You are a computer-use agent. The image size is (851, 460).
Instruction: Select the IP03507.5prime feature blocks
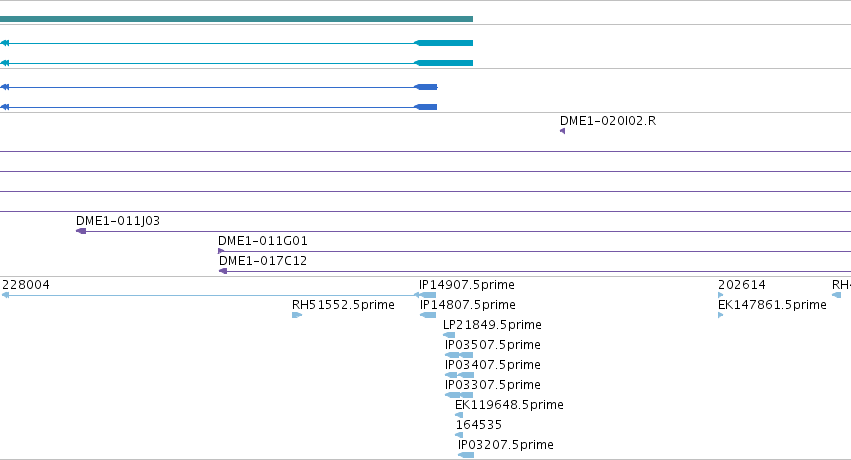pos(459,355)
